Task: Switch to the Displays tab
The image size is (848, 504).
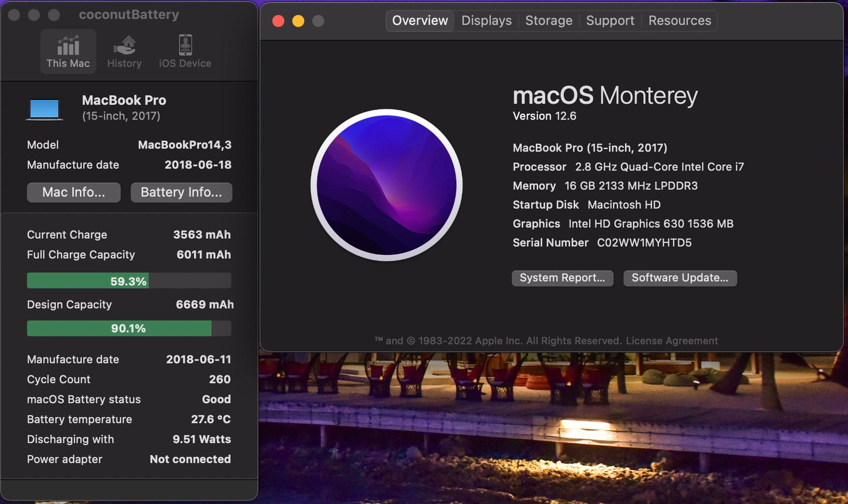Action: [486, 21]
